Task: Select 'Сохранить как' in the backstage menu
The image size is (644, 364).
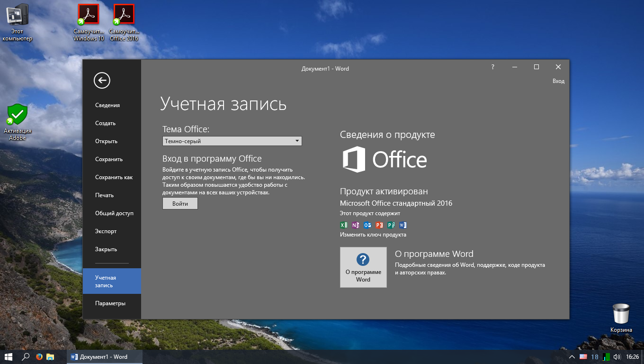Action: click(x=112, y=177)
